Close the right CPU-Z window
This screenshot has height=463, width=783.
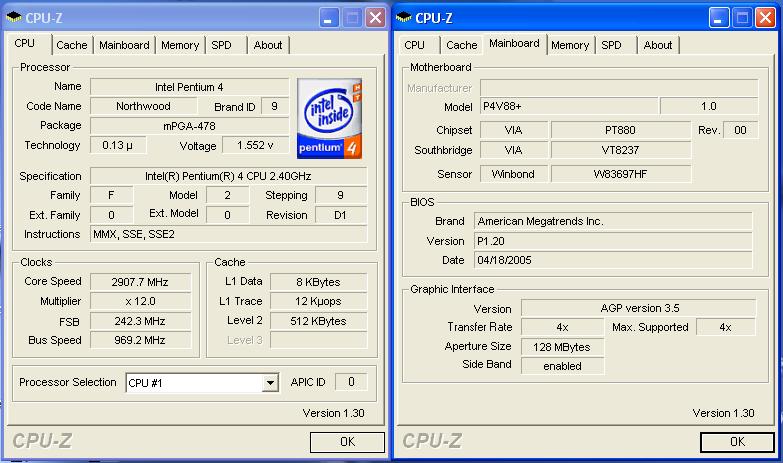click(x=765, y=18)
